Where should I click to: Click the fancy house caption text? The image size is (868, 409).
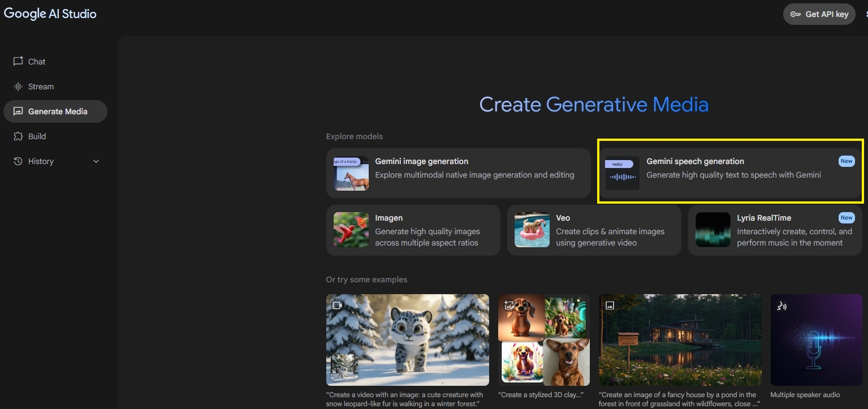[x=679, y=399]
